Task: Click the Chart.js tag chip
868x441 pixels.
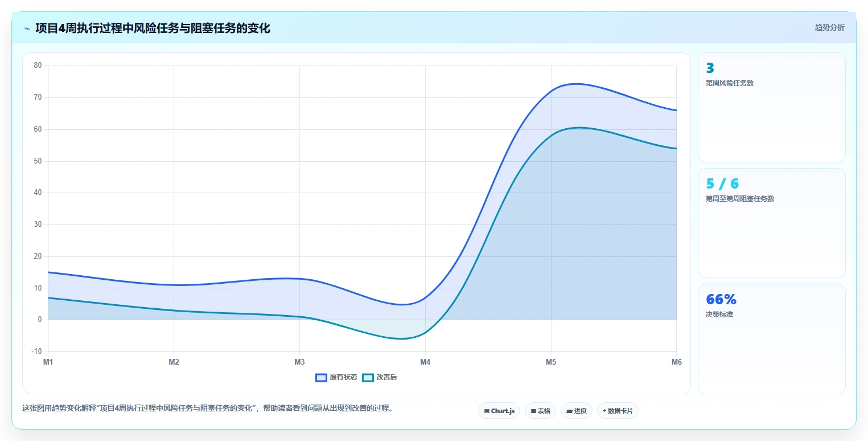Action: click(499, 411)
